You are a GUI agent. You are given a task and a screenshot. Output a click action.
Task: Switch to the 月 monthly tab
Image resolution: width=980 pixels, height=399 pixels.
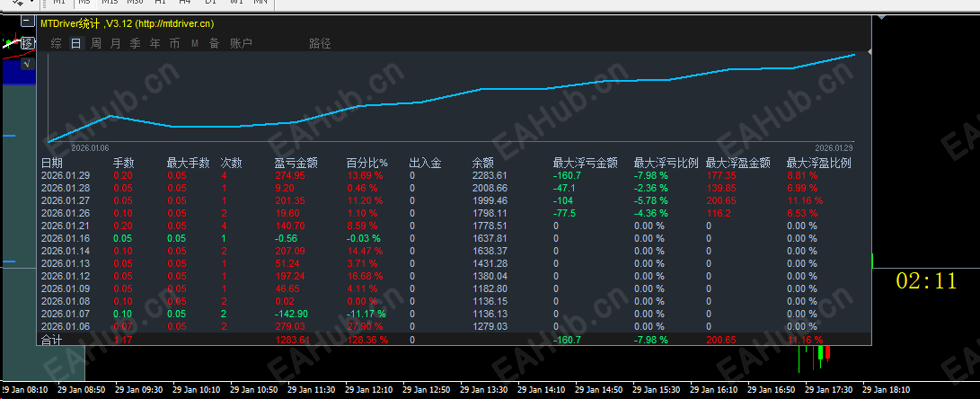pyautogui.click(x=115, y=43)
